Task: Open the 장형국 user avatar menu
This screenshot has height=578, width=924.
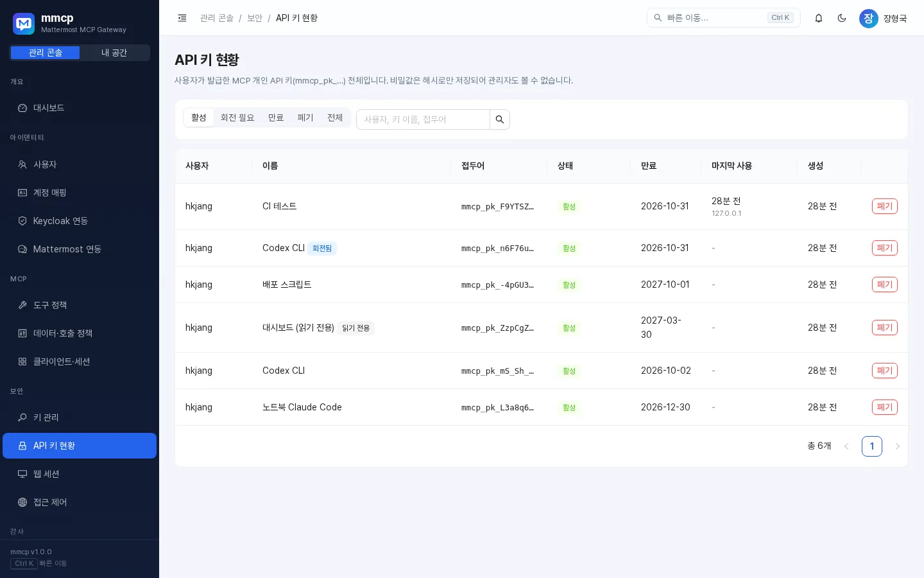Action: 883,18
